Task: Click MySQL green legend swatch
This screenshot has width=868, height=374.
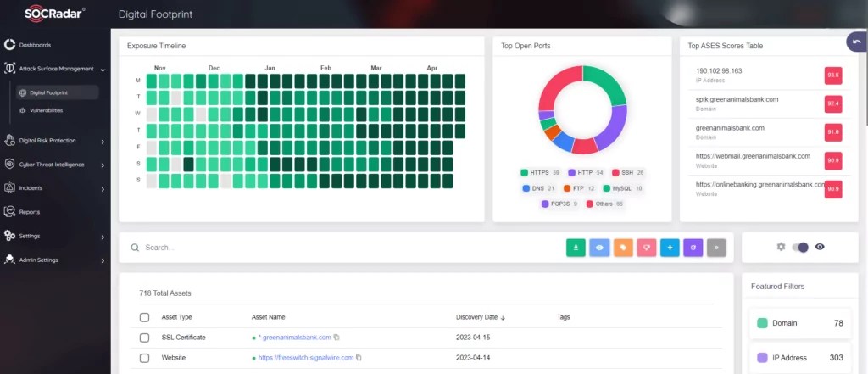Action: click(607, 188)
